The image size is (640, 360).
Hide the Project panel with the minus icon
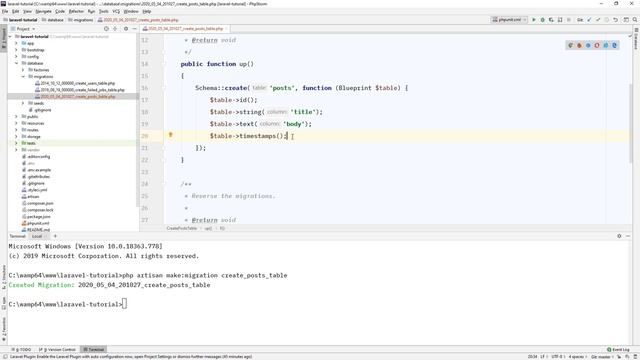pos(134,29)
